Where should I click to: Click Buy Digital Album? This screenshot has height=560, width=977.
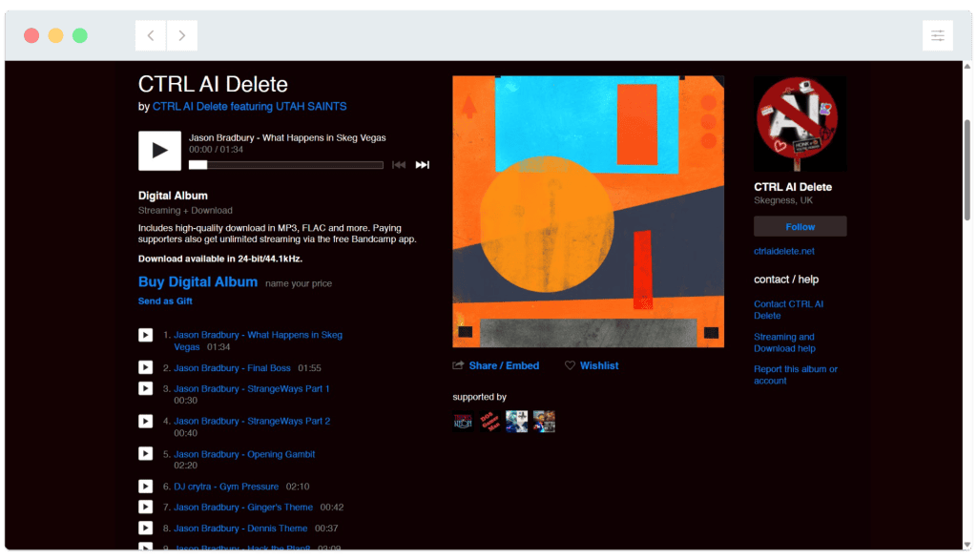click(x=197, y=282)
